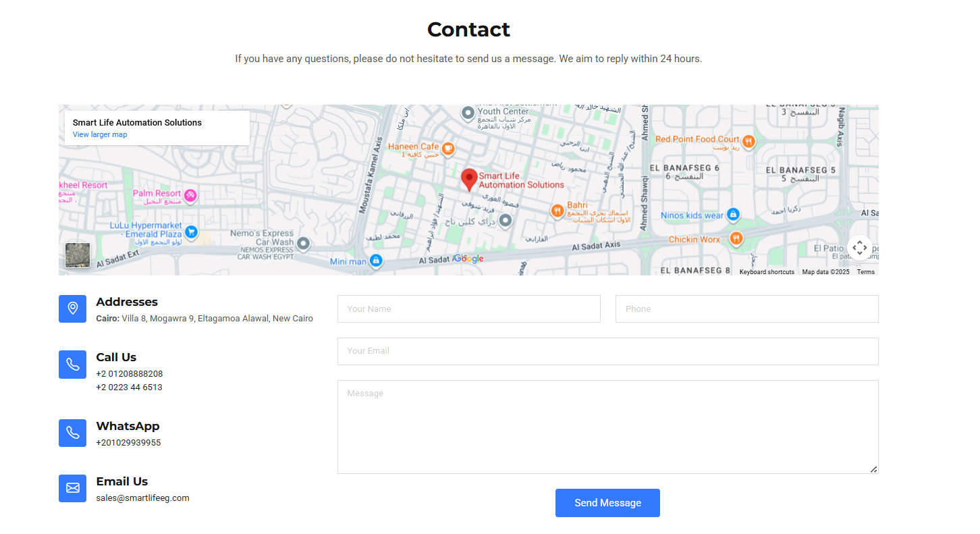Click Haneen Cafe marker on map

pyautogui.click(x=447, y=147)
